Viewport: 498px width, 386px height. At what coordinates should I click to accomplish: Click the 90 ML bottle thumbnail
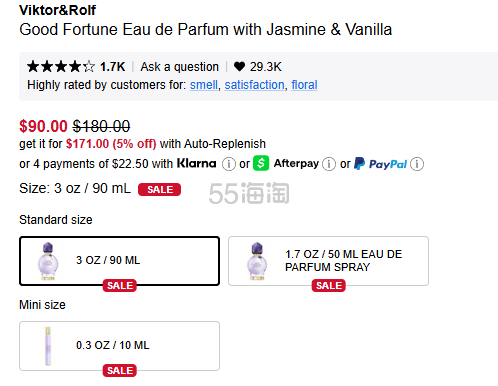[48, 261]
